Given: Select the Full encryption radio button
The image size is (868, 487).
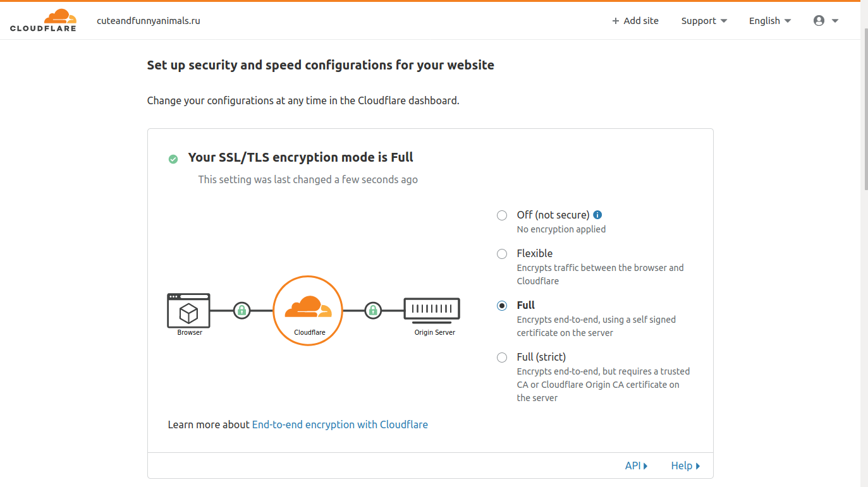Looking at the screenshot, I should (x=502, y=306).
